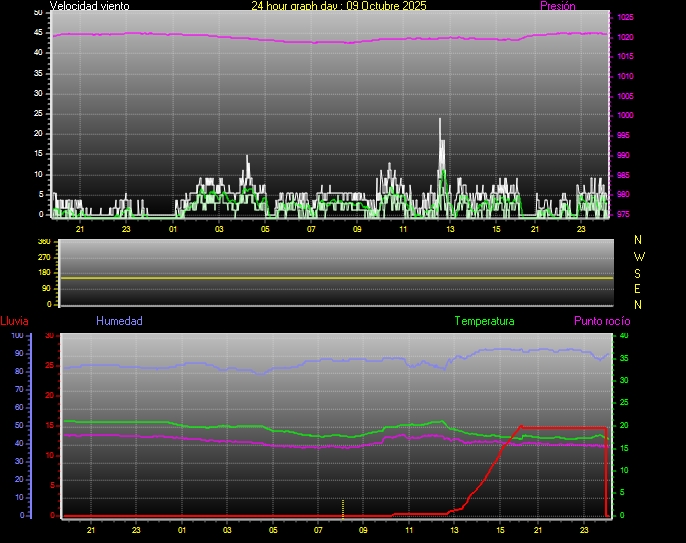Click the 'E' compass direction letter
Image resolution: width=686 pixels, height=543 pixels.
639,288
